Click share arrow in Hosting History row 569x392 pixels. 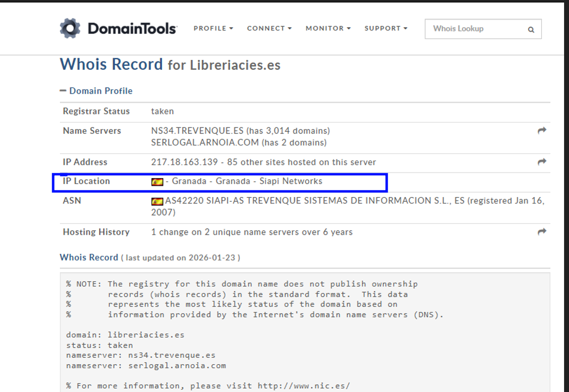click(x=542, y=232)
